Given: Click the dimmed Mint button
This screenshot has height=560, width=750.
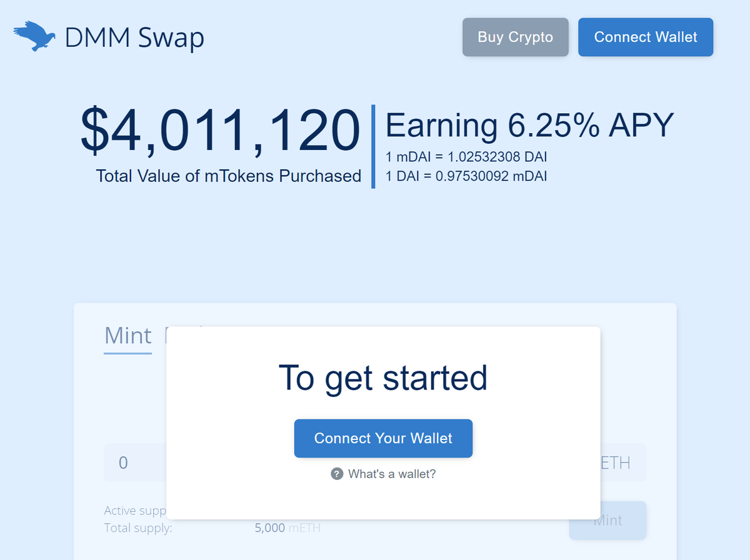Looking at the screenshot, I should (x=607, y=520).
